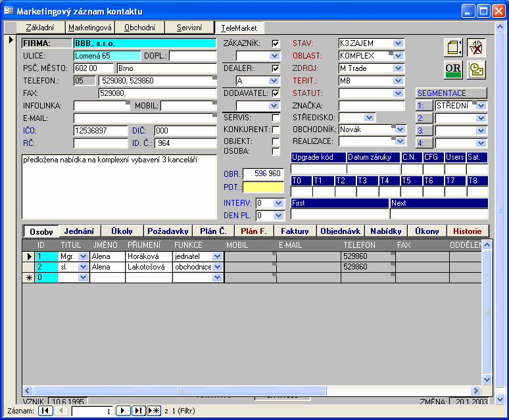Open the ZDROJ dropdown M Trade
Image resolution: width=509 pixels, height=420 pixels.
pyautogui.click(x=398, y=68)
